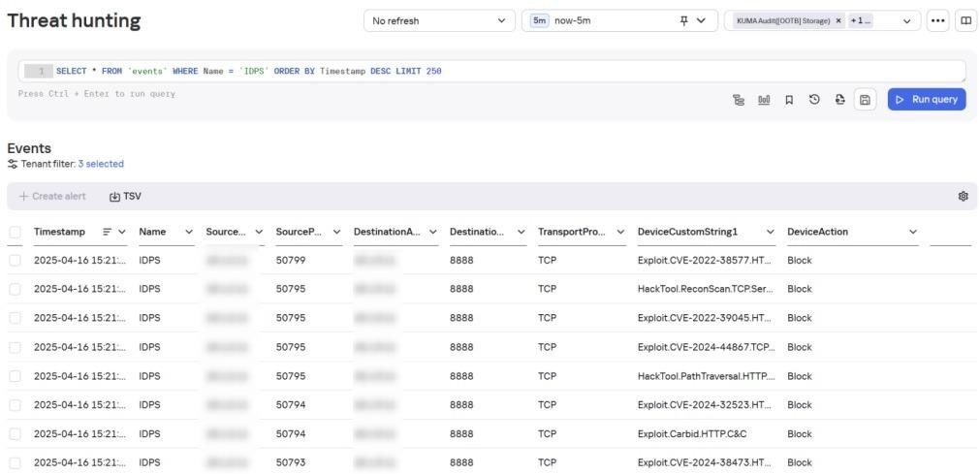
Task: Download events as TSV
Action: (125, 197)
